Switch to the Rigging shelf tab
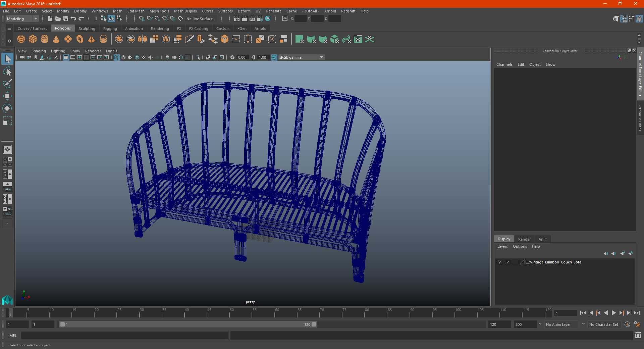This screenshot has width=644, height=349. [x=110, y=29]
